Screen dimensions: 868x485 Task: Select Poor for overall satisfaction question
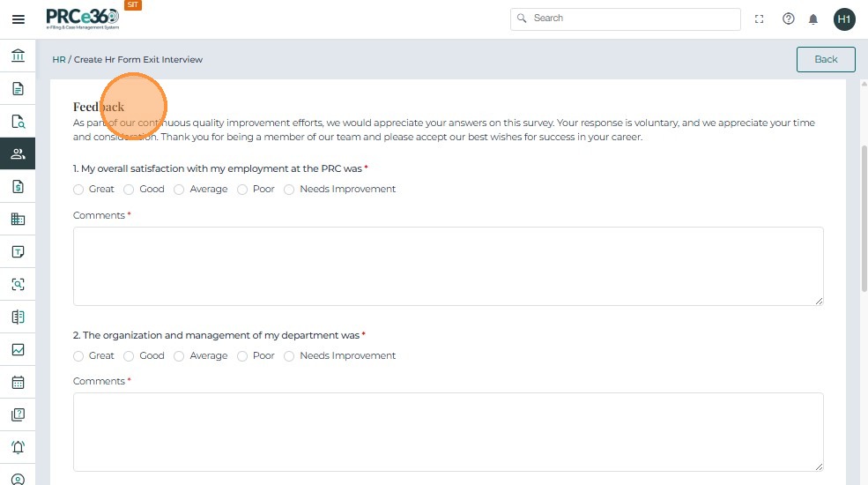click(242, 190)
